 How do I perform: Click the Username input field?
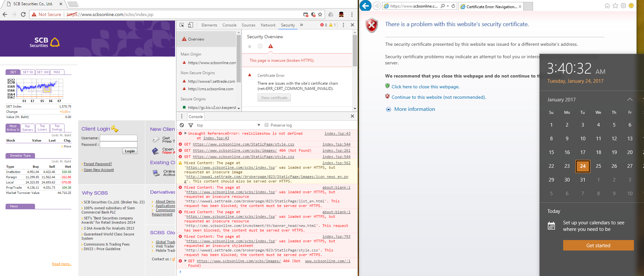pyautogui.click(x=118, y=138)
